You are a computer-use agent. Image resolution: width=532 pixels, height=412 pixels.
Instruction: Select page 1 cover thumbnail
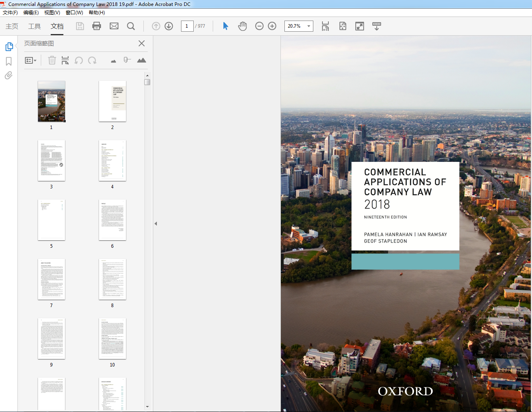click(51, 101)
